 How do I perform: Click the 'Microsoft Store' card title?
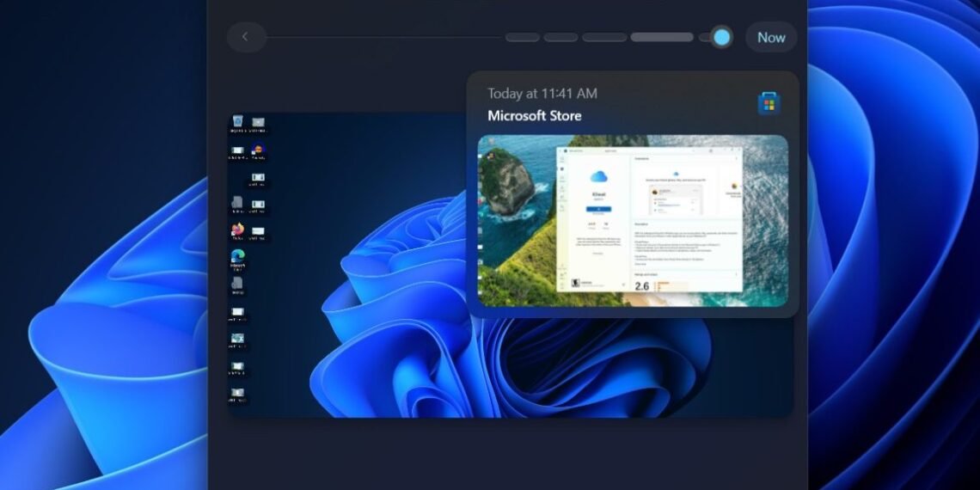[534, 116]
